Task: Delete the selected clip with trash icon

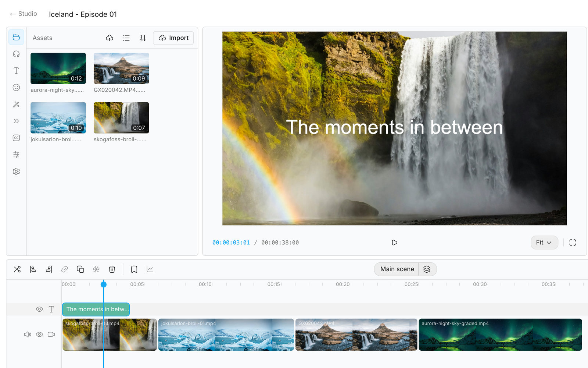Action: point(112,269)
